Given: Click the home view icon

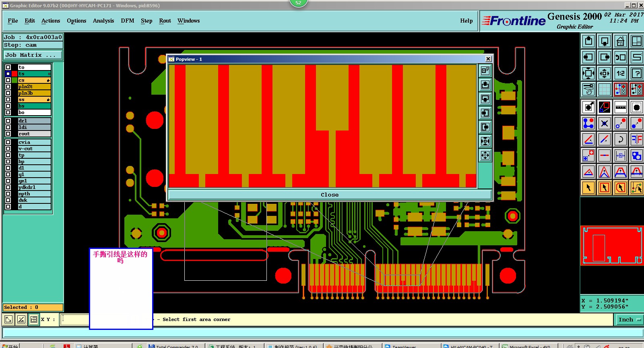Looking at the screenshot, I should 621,41.
